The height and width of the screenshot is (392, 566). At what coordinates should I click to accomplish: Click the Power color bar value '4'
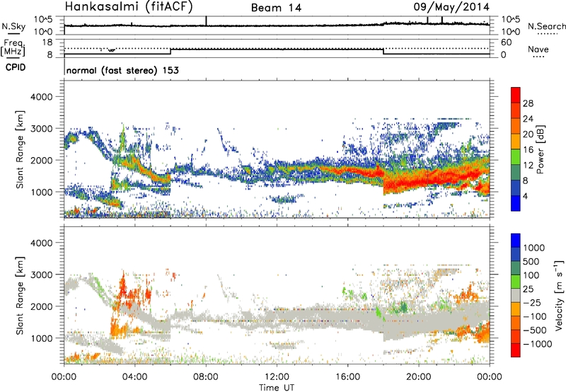525,196
